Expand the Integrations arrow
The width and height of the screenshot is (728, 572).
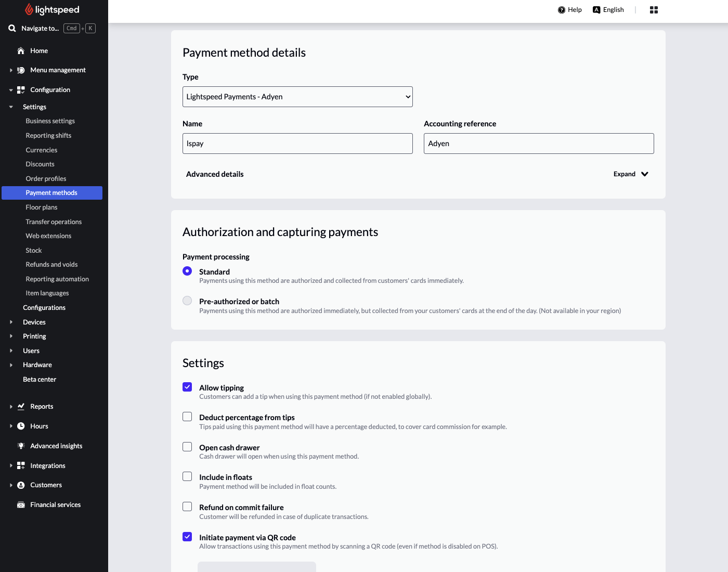click(x=11, y=465)
